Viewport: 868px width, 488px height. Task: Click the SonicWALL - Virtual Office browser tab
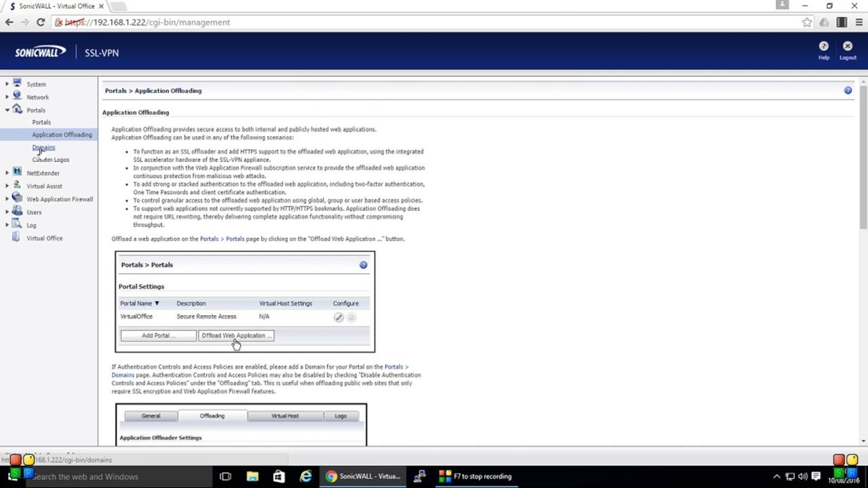56,6
